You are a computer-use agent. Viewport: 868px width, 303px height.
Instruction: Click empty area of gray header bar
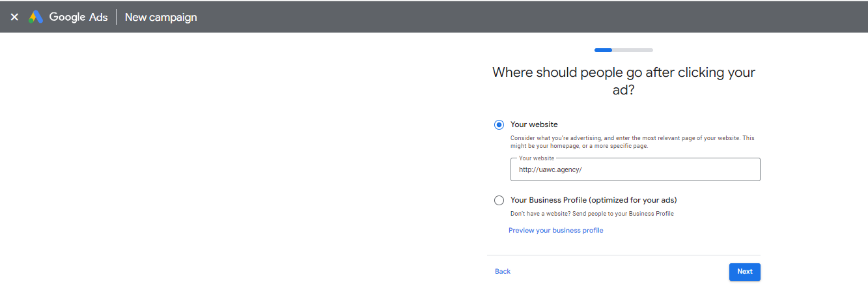pyautogui.click(x=521, y=17)
